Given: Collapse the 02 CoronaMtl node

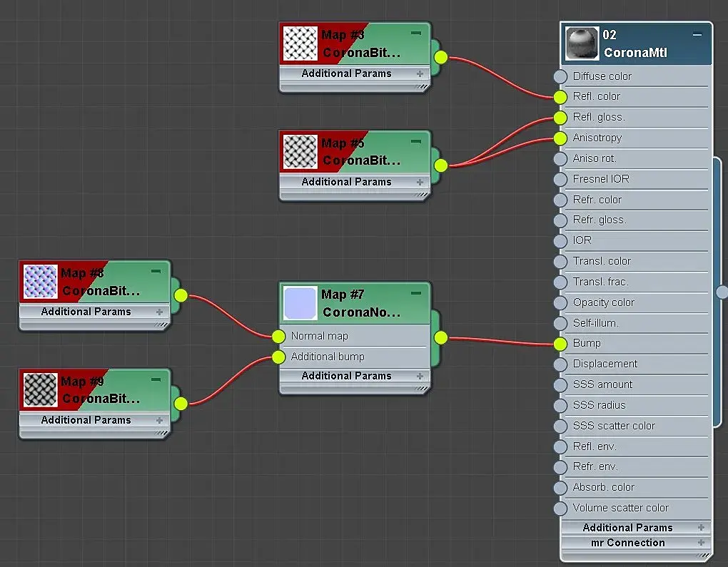Looking at the screenshot, I should click(697, 35).
